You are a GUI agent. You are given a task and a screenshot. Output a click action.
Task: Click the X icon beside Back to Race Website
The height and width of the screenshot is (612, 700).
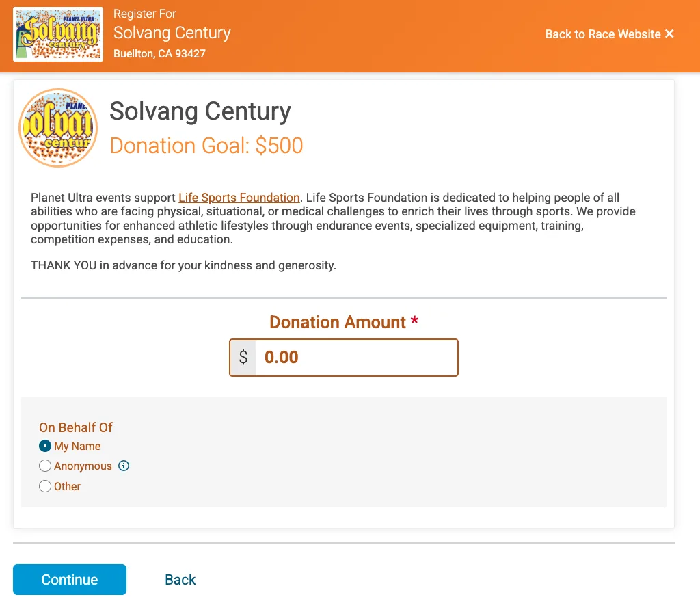pyautogui.click(x=669, y=34)
